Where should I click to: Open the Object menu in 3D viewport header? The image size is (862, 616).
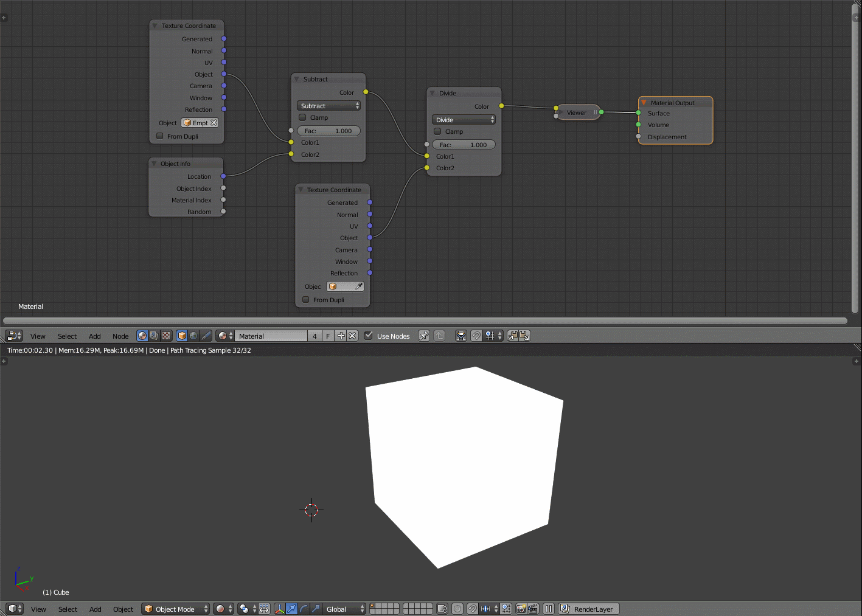click(123, 609)
